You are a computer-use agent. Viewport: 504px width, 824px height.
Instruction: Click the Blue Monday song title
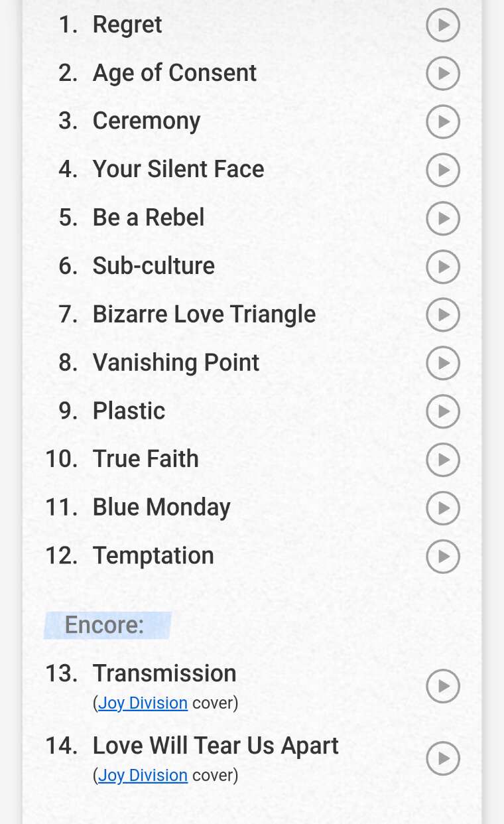(x=161, y=508)
